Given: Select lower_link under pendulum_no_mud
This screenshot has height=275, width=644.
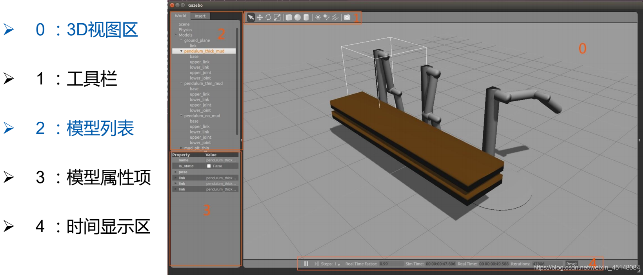Looking at the screenshot, I should 200,132.
